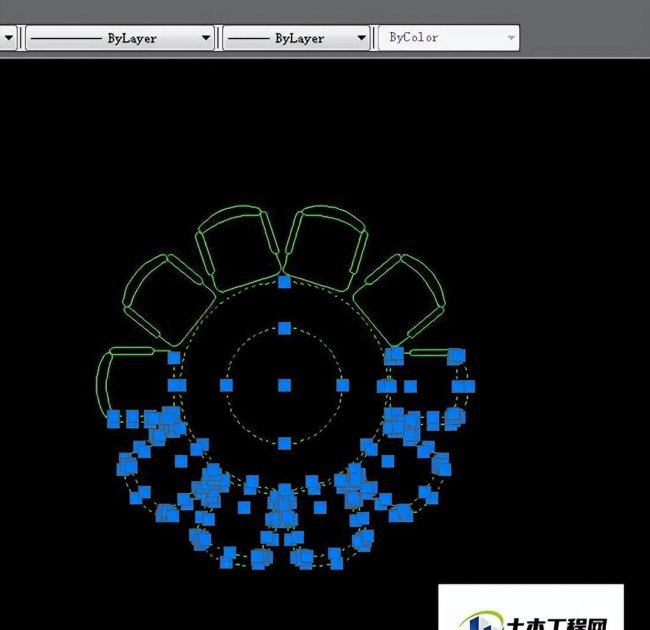This screenshot has height=630, width=650.
Task: Select the center grip of the concentric circles
Action: pyautogui.click(x=284, y=385)
